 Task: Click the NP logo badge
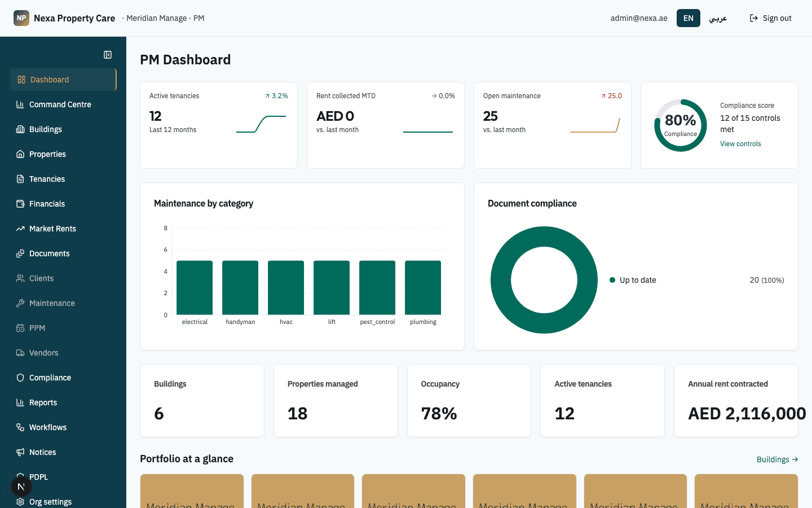(21, 18)
